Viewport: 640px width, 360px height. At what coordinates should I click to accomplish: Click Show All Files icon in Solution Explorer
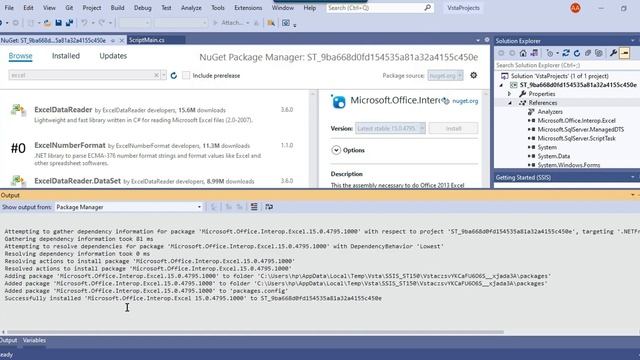(x=599, y=53)
